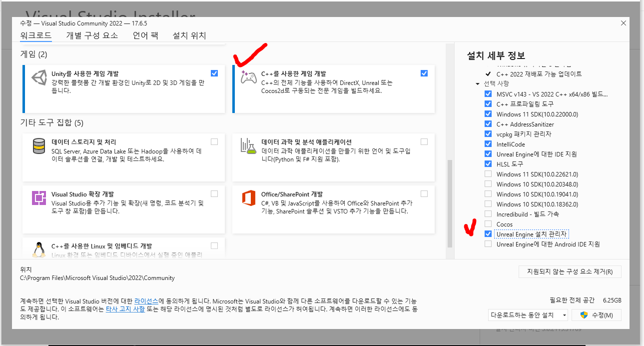The width and height of the screenshot is (644, 346).
Task: Click the install path under 위치
Action: [97, 277]
